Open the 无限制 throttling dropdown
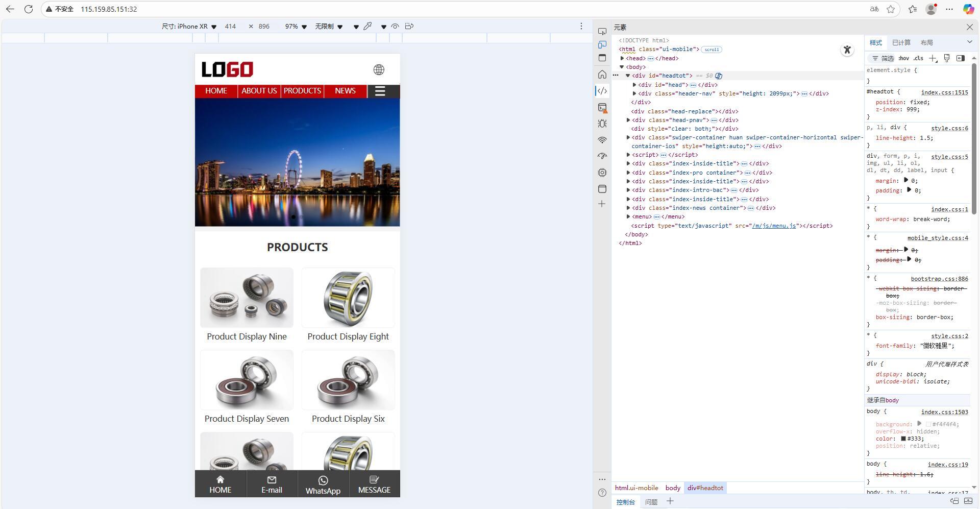Image resolution: width=980 pixels, height=509 pixels. [329, 27]
